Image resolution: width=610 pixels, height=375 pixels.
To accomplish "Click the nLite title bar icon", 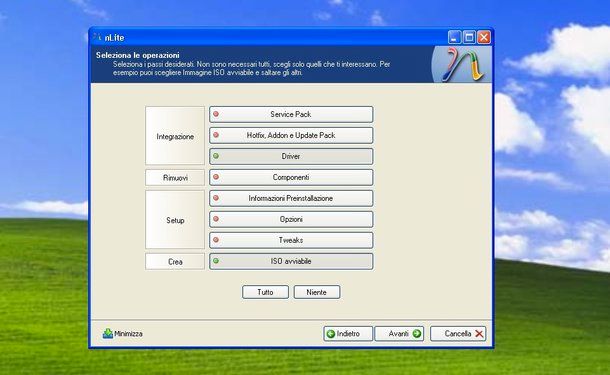I will click(97, 37).
